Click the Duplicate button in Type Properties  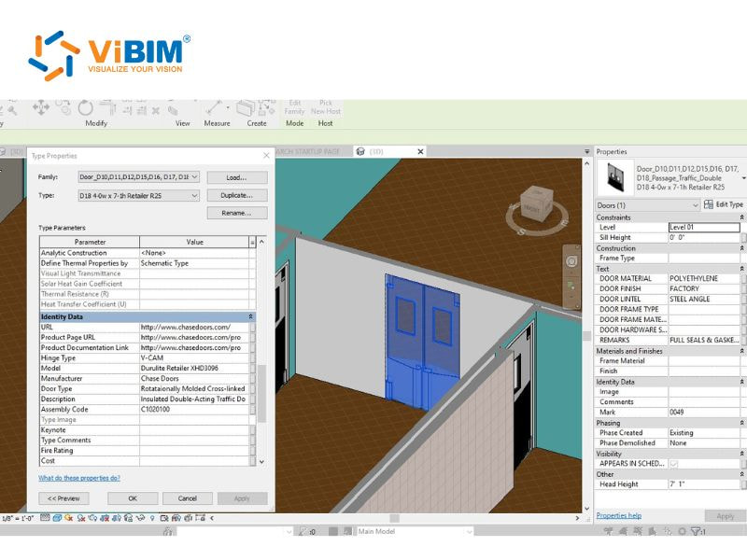[x=236, y=195]
